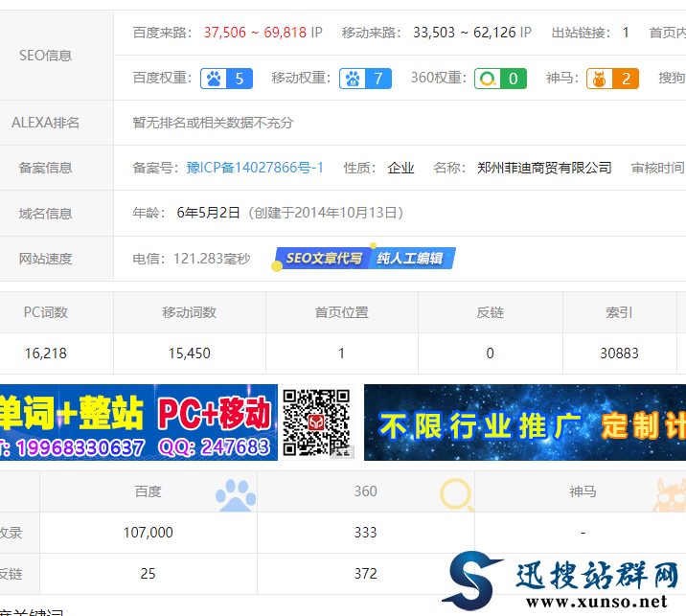Screen dimensions: 686x616
Task: Click the Baidu paw icon in 百度 column header
Action: [236, 495]
